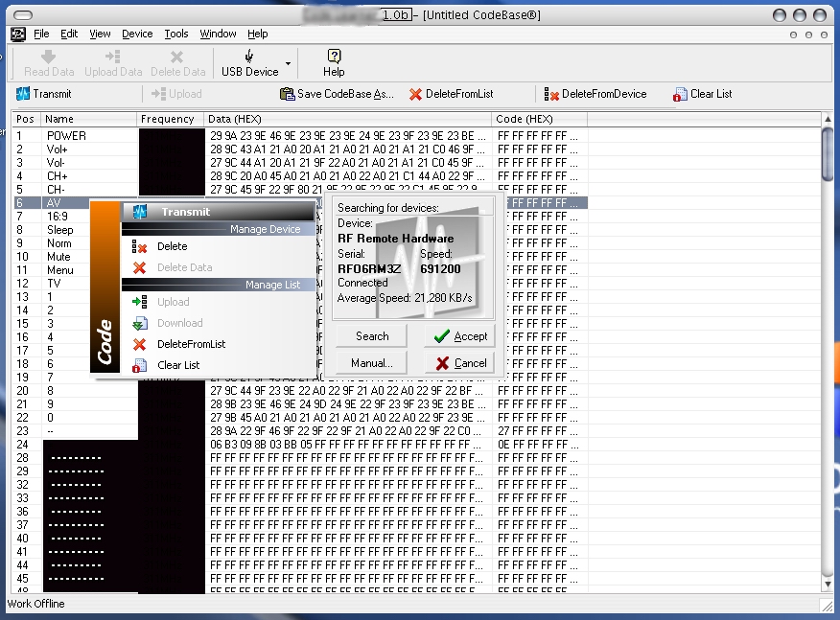This screenshot has height=620, width=840.
Task: Open the Tools menu
Action: coord(176,34)
